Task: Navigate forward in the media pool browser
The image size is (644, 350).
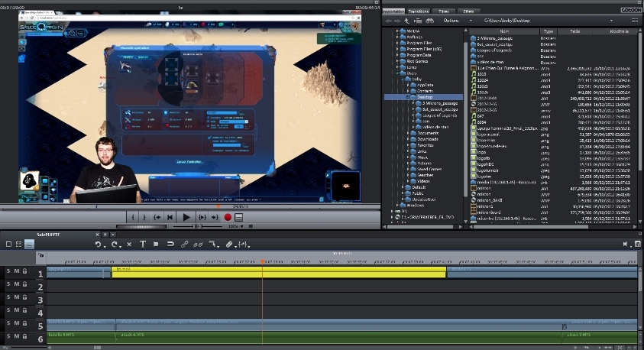Action: tap(397, 21)
